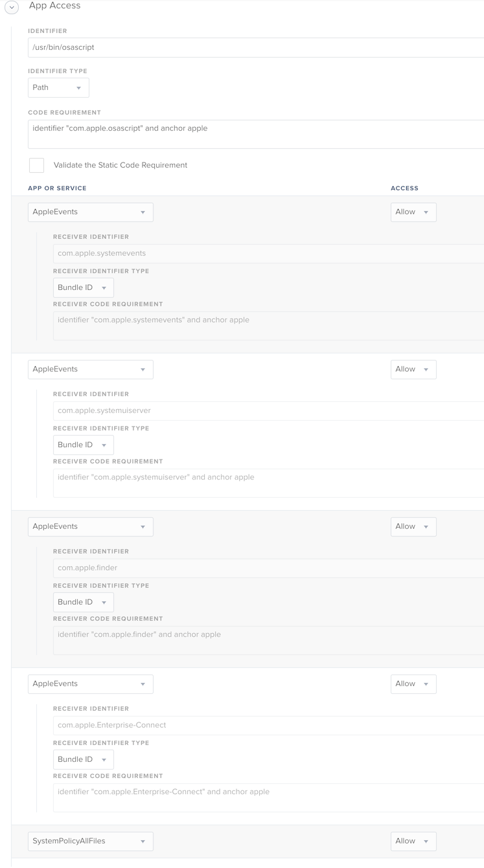Open AppleEvents dropdown above Enterprise-Connect receiver
Viewport: 484px width, 868px height.
(x=91, y=684)
